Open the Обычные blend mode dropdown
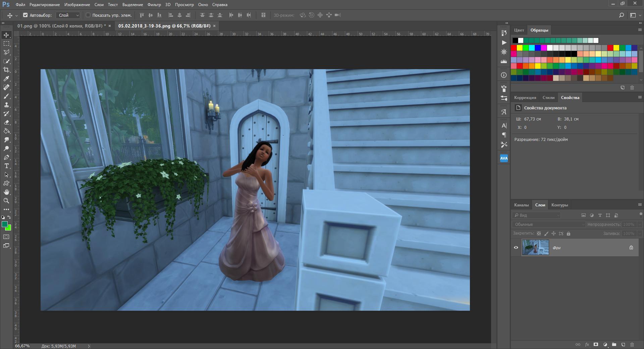 (x=549, y=224)
